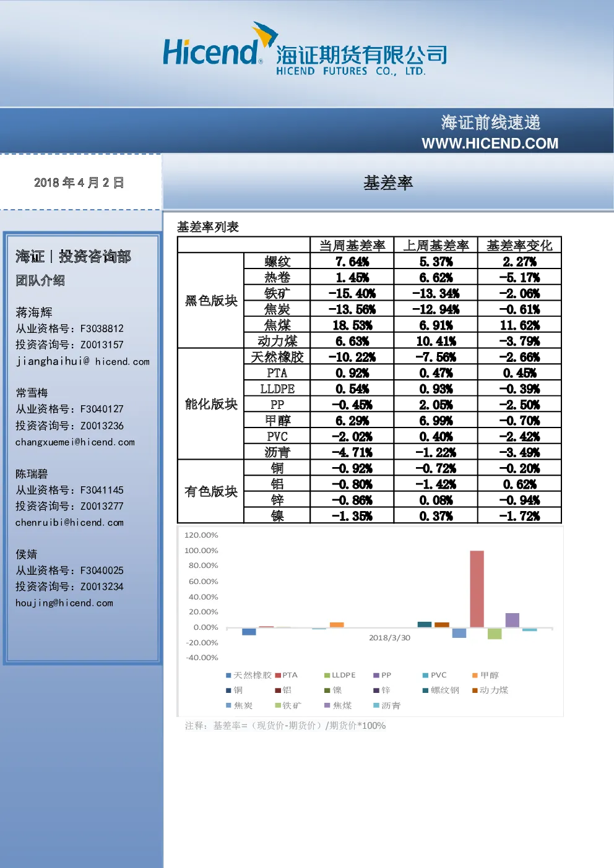Image resolution: width=614 pixels, height=868 pixels.
Task: Click the 动力煤 row label in table
Action: [x=277, y=341]
